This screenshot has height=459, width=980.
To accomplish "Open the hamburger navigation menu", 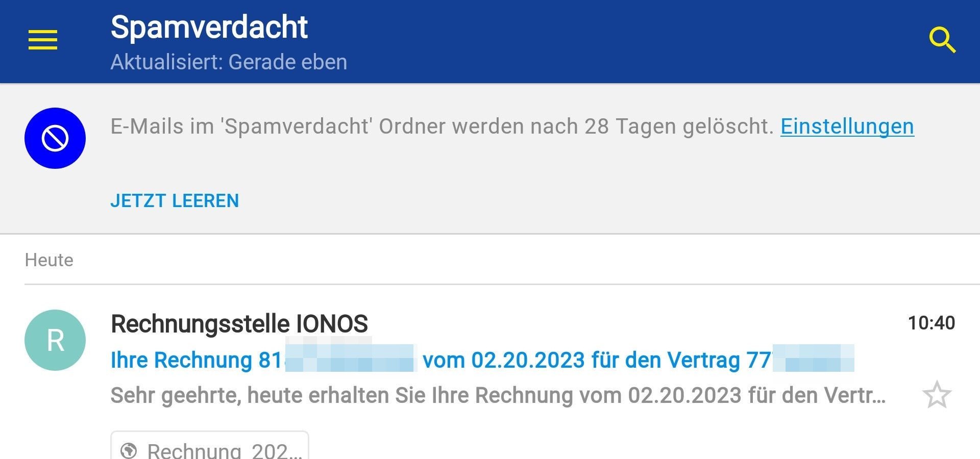I will click(43, 40).
